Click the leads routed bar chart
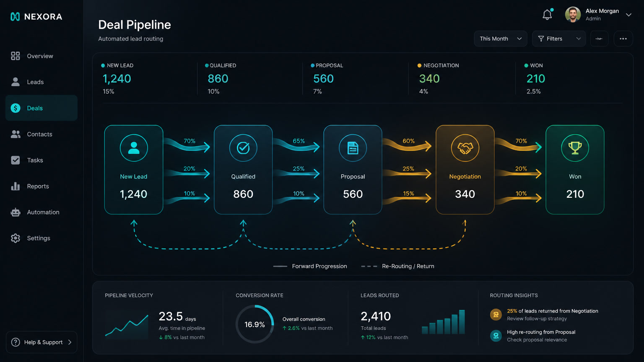This screenshot has height=362, width=644. pos(443,322)
